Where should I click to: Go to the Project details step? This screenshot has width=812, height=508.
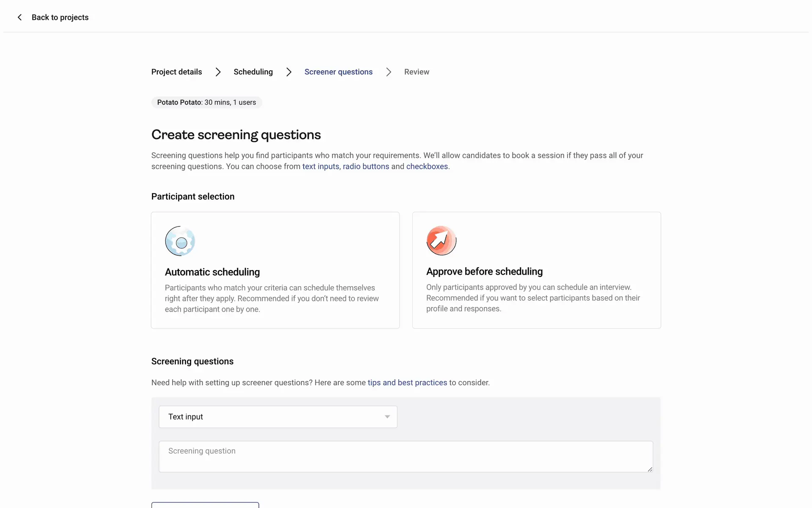coord(176,72)
